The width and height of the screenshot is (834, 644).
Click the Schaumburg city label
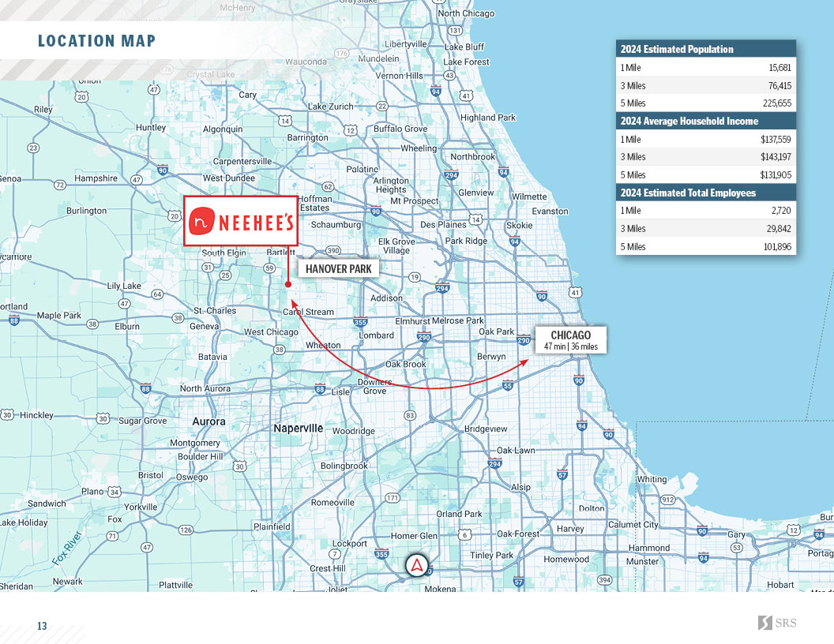(x=336, y=225)
